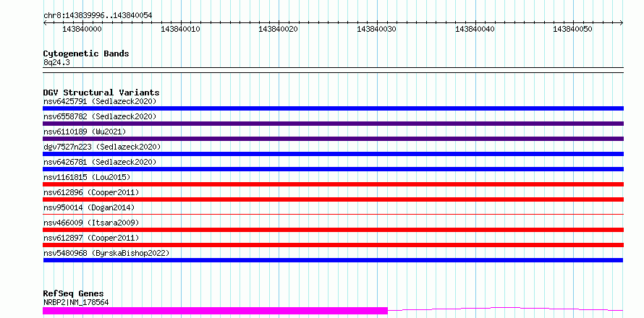Image resolution: width=644 pixels, height=318 pixels.
Task: Click ruler position 143840050
Action: pyautogui.click(x=573, y=29)
